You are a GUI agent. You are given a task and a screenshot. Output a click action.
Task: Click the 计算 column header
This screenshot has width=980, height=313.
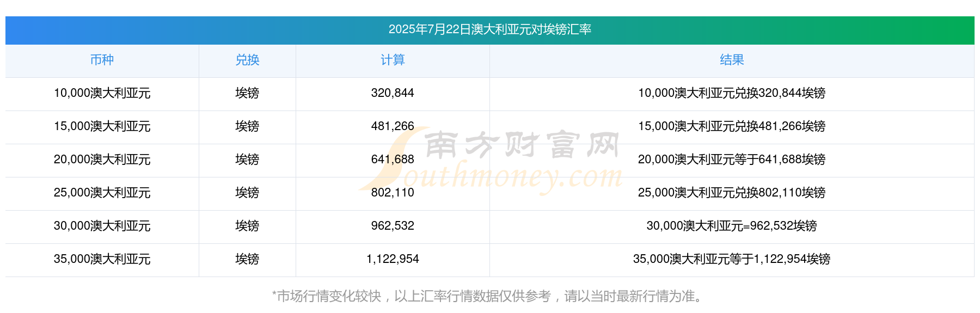393,60
